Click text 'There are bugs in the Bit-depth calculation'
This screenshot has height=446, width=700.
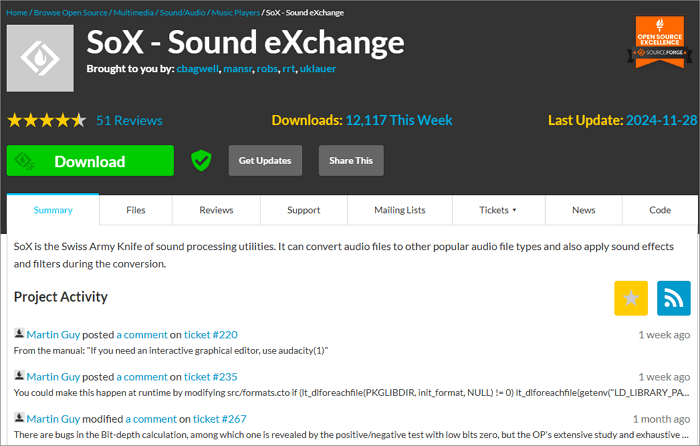(351, 434)
